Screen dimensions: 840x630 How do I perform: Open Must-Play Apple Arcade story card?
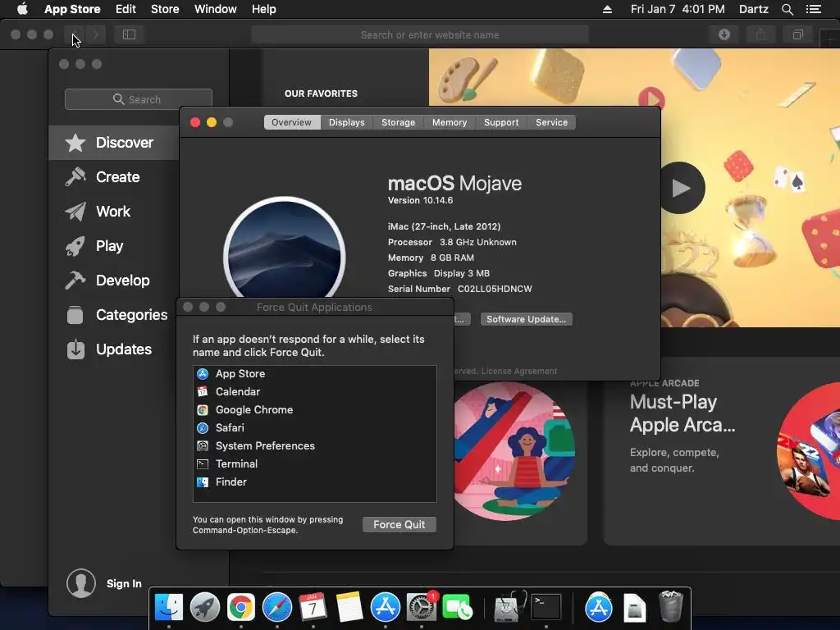coord(721,450)
